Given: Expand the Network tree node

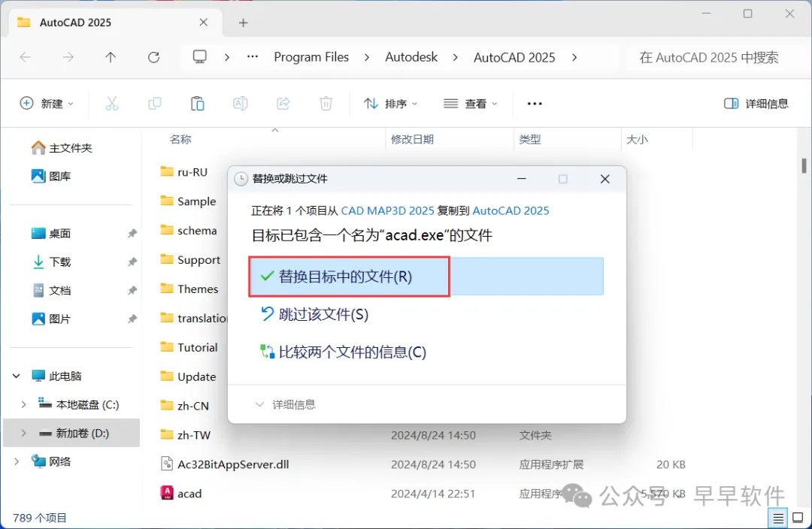Looking at the screenshot, I should (17, 461).
